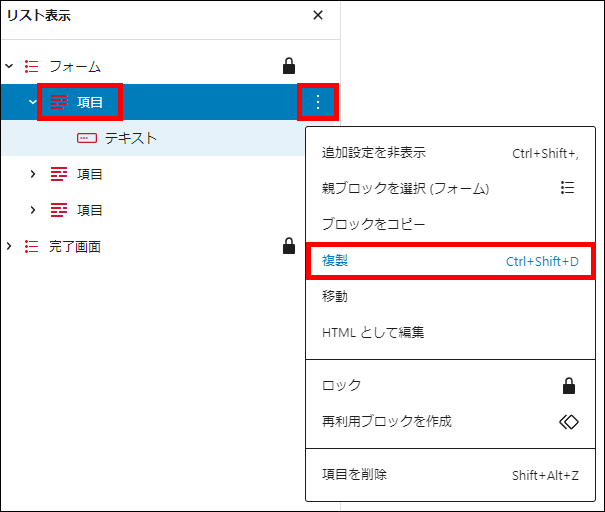Click the lock icon in ロック item
The image size is (605, 512).
[569, 385]
